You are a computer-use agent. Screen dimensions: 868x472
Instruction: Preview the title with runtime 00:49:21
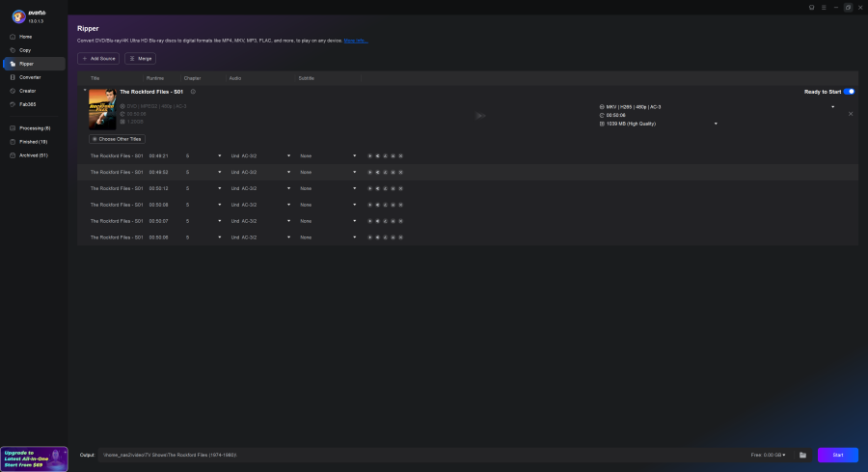pyautogui.click(x=369, y=156)
